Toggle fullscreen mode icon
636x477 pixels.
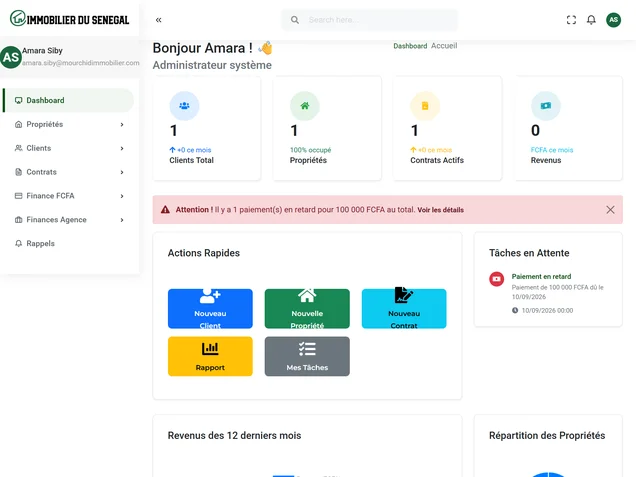[571, 20]
